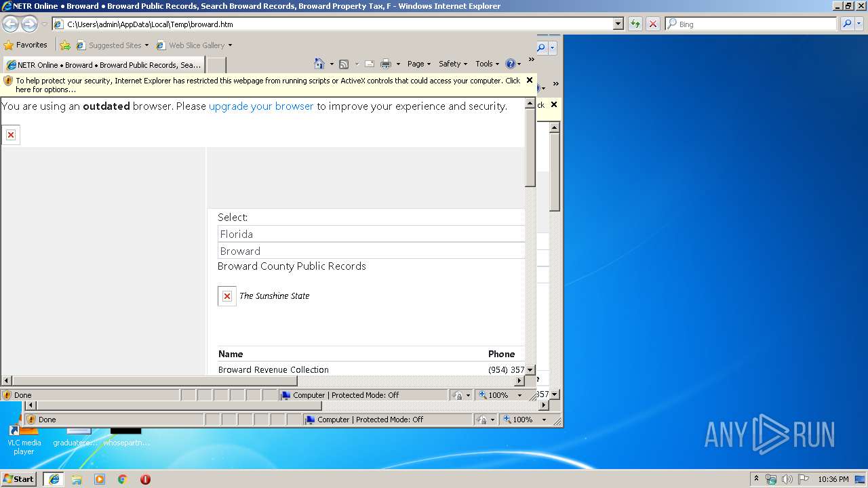
Task: Expand the command bar overflow chevron
Action: 531,60
